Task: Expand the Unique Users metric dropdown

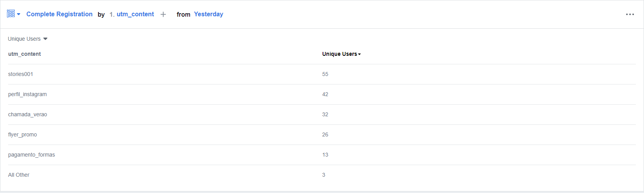Action: (28, 39)
